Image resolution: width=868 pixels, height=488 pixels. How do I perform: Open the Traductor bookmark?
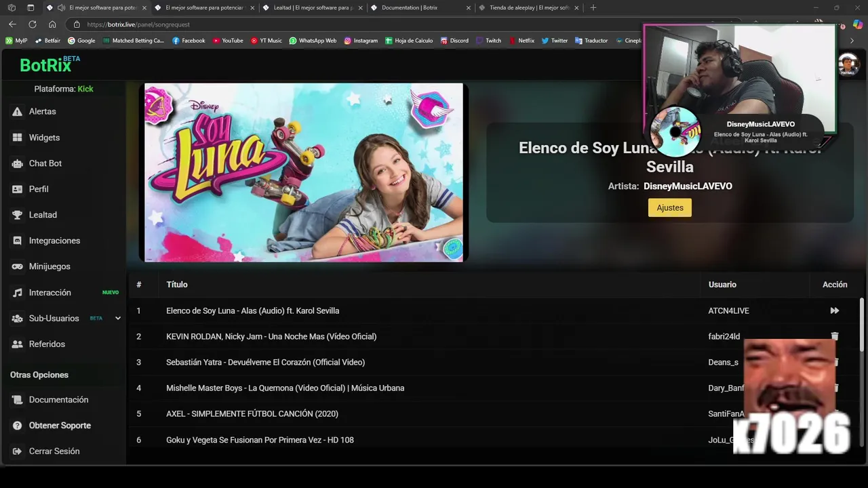(591, 41)
